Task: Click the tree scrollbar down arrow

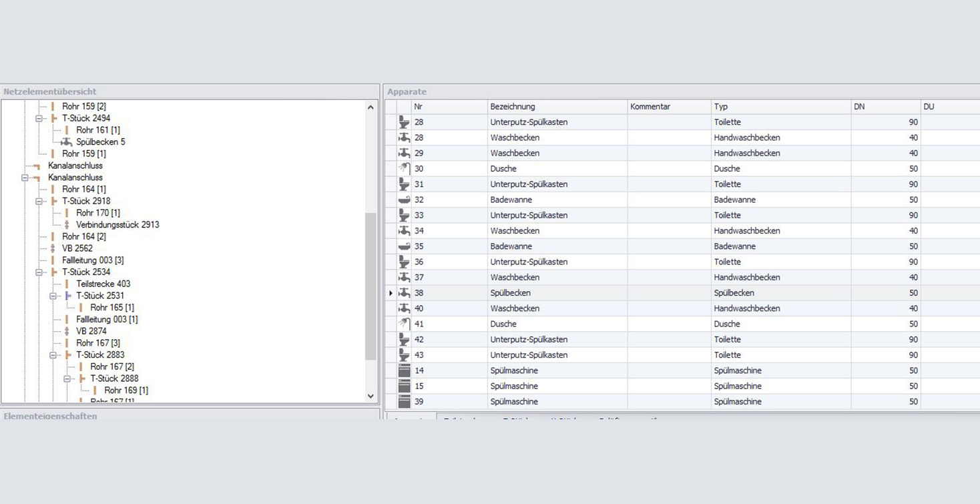Action: 371,397
